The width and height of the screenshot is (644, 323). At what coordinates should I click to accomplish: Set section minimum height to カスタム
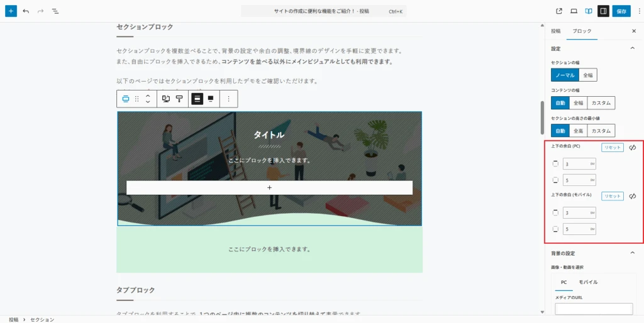coord(601,131)
